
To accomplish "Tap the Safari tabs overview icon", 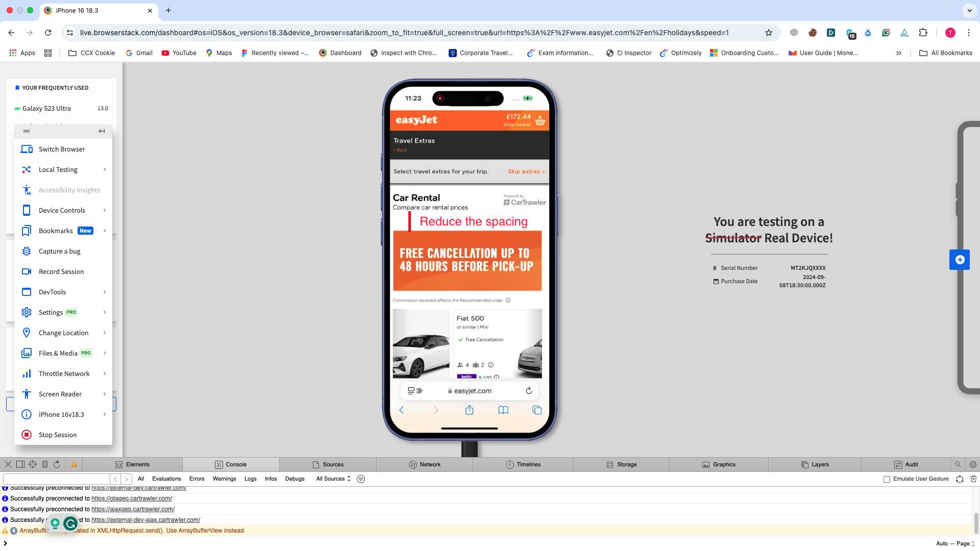I will (536, 410).
